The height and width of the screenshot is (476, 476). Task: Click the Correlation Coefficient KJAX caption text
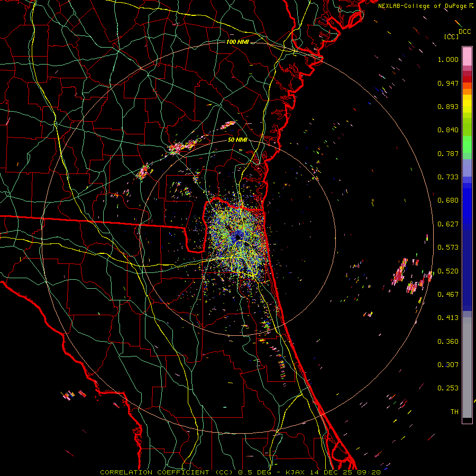coord(240,472)
